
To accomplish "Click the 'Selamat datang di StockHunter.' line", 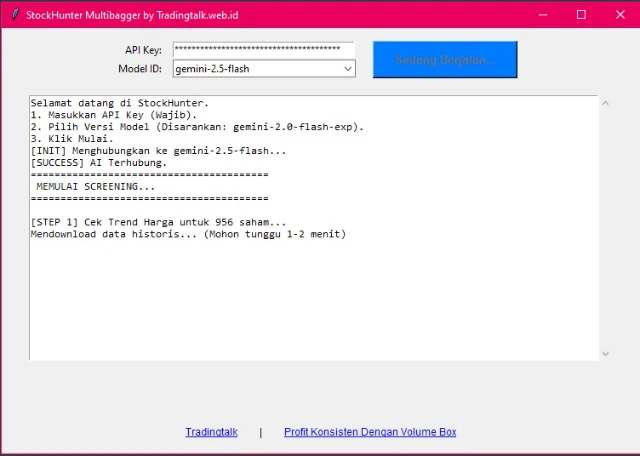I will point(120,103).
